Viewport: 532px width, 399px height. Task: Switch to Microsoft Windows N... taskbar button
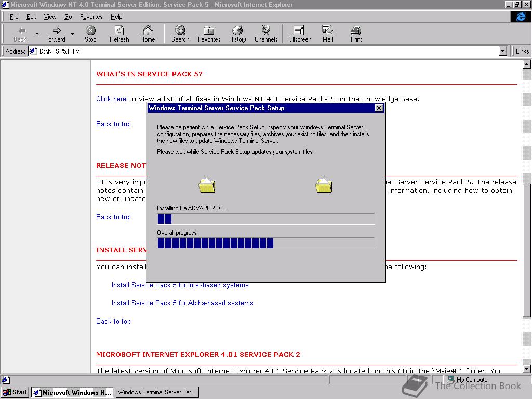click(73, 392)
